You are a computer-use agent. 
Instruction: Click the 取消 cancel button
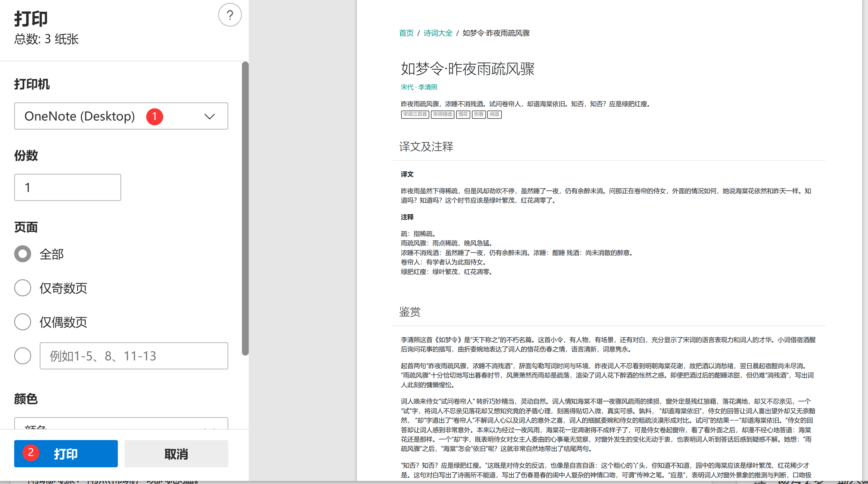pyautogui.click(x=176, y=454)
